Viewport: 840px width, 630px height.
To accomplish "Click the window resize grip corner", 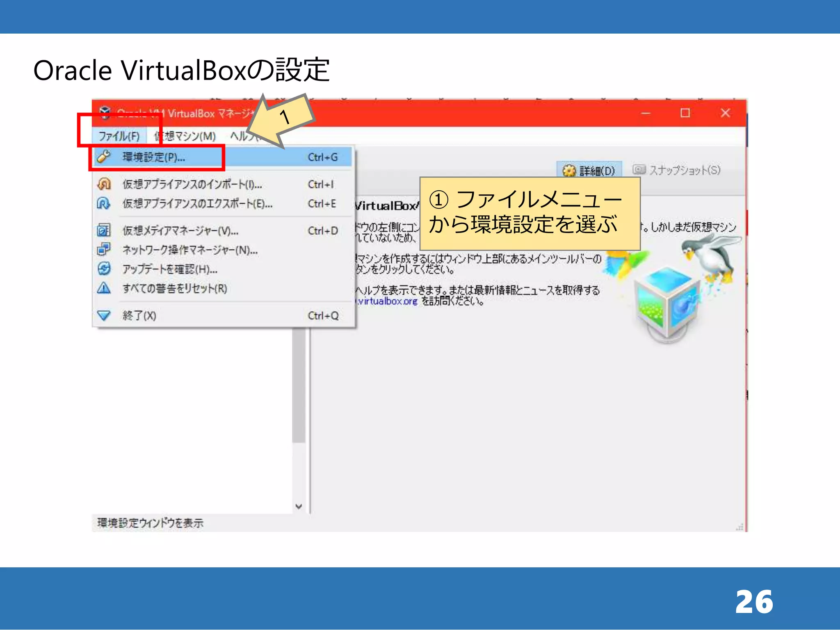I will [x=740, y=527].
